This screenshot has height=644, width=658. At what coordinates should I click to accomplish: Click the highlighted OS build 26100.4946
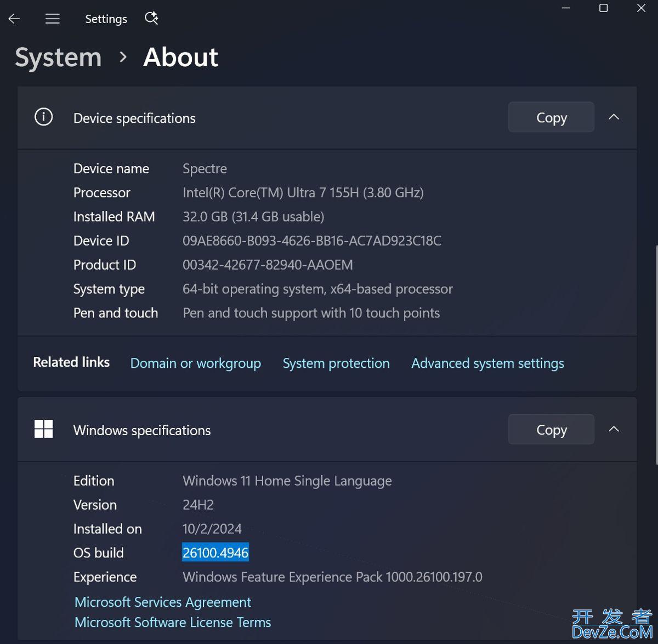tap(215, 553)
